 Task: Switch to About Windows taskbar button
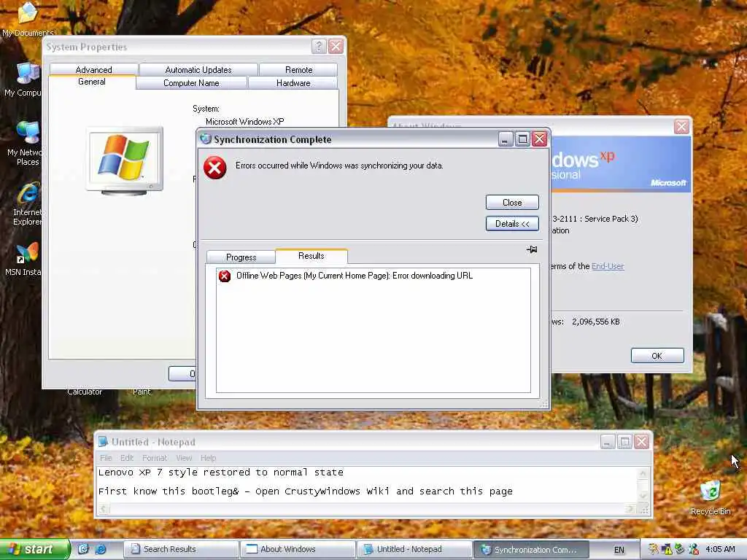tap(298, 549)
